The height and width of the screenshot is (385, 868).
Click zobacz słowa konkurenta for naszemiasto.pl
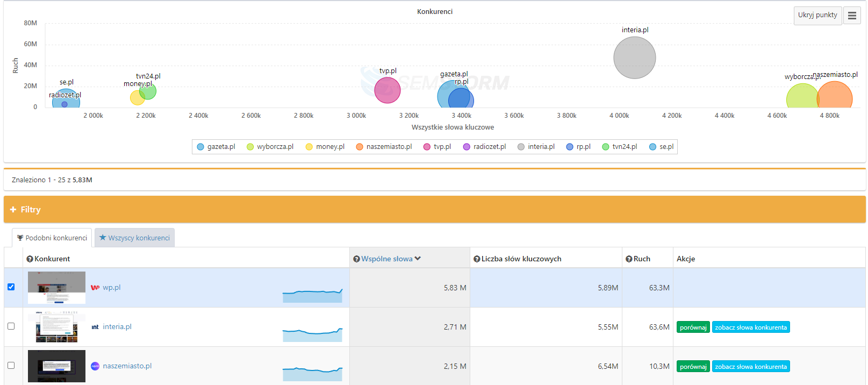pyautogui.click(x=751, y=367)
